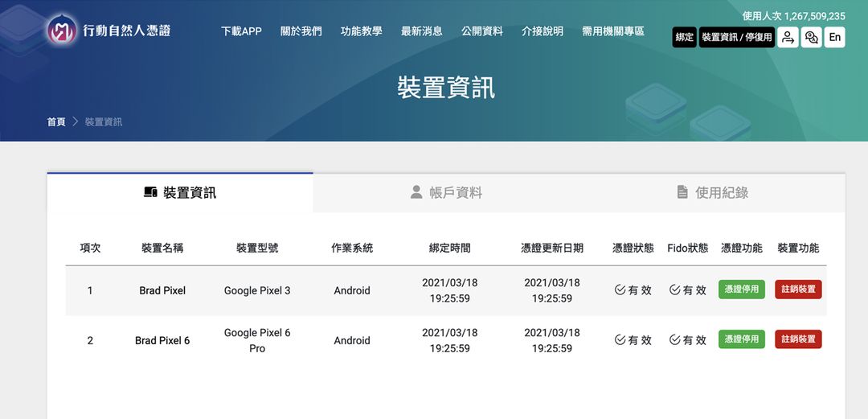Click Fido狀態 check icon in Brad Pixel row
Viewport: 868px width, 419px height.
pyautogui.click(x=675, y=290)
